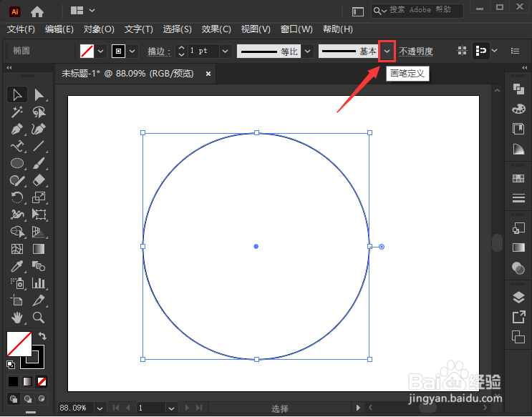Click the toolbox fill color swatch

pyautogui.click(x=19, y=344)
